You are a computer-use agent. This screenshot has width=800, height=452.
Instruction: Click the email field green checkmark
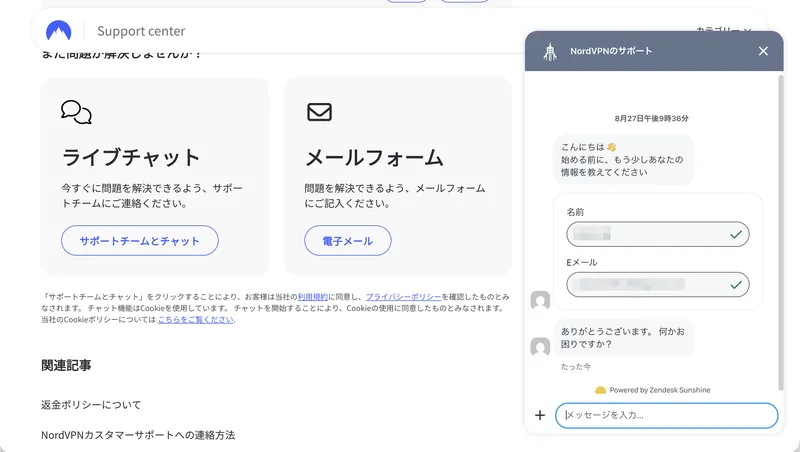pos(736,285)
